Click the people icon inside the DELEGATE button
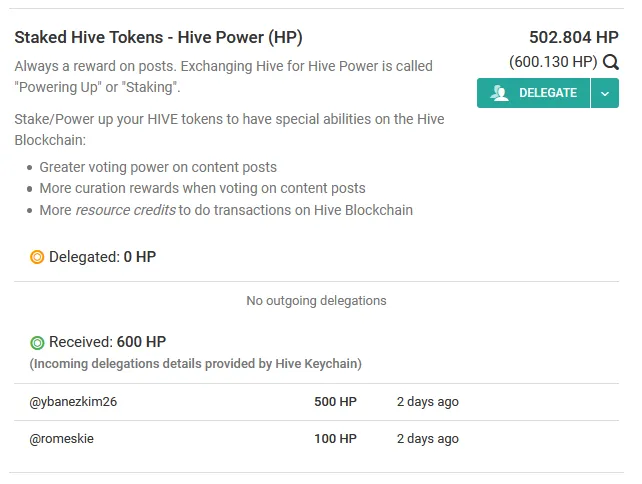The image size is (642, 484). [x=500, y=93]
